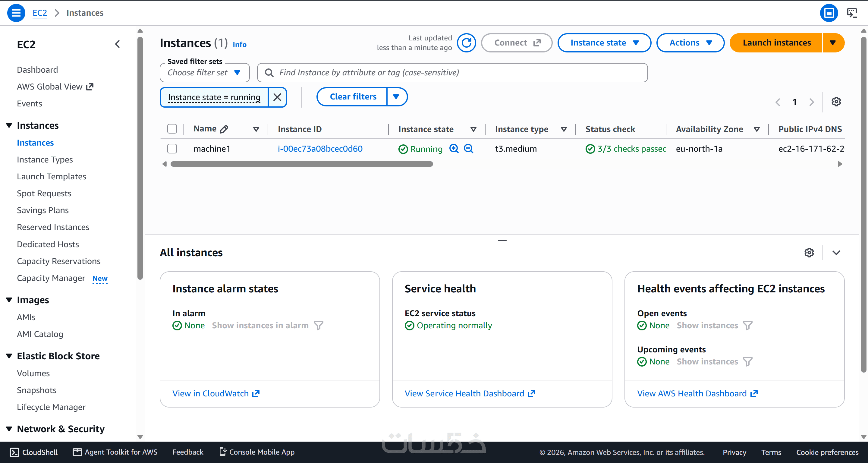This screenshot has width=868, height=463.
Task: Open Volumes in the sidebar
Action: (x=33, y=373)
